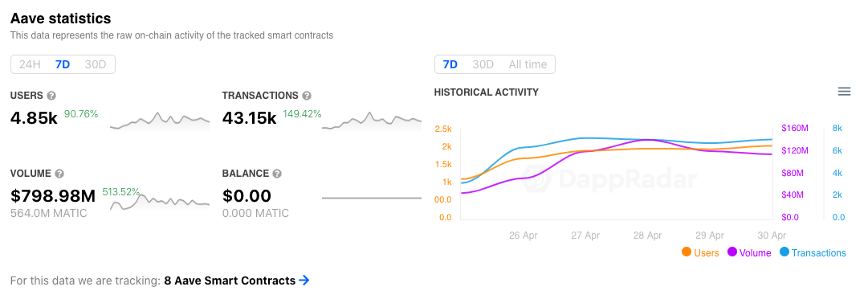The height and width of the screenshot is (299, 868).
Task: Select 24H in statistics range selector
Action: [x=30, y=64]
